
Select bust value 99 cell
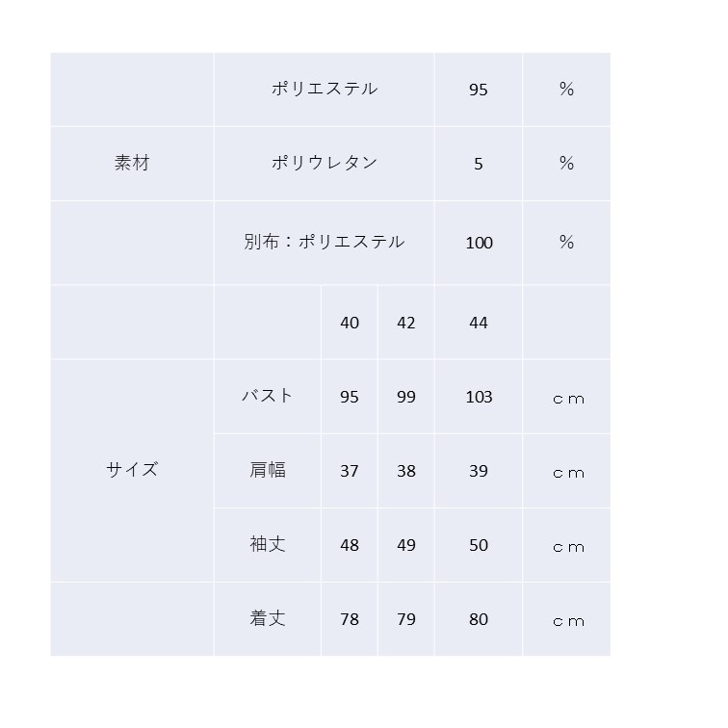click(406, 396)
